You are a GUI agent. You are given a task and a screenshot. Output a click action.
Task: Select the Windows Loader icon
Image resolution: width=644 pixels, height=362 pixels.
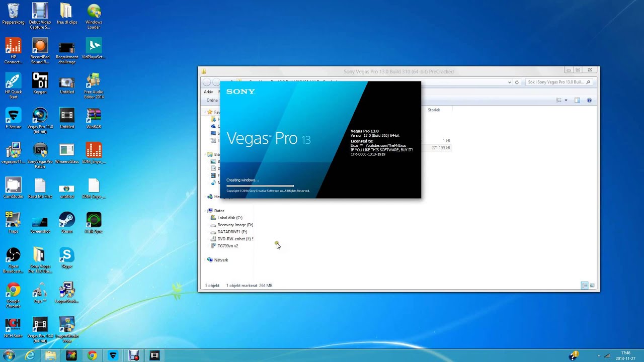click(x=94, y=16)
